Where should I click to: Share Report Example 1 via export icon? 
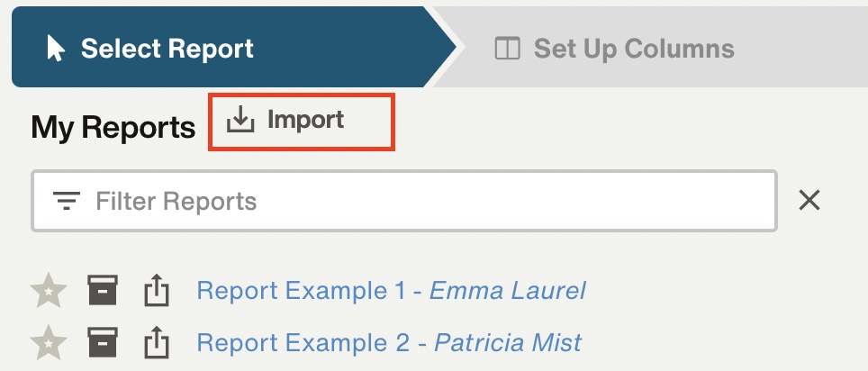coord(156,291)
